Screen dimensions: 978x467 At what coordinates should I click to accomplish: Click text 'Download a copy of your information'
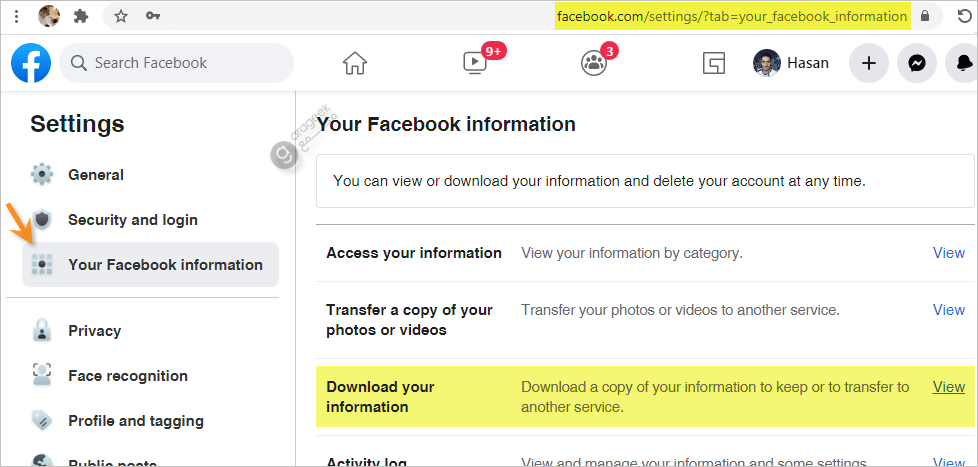click(x=637, y=387)
